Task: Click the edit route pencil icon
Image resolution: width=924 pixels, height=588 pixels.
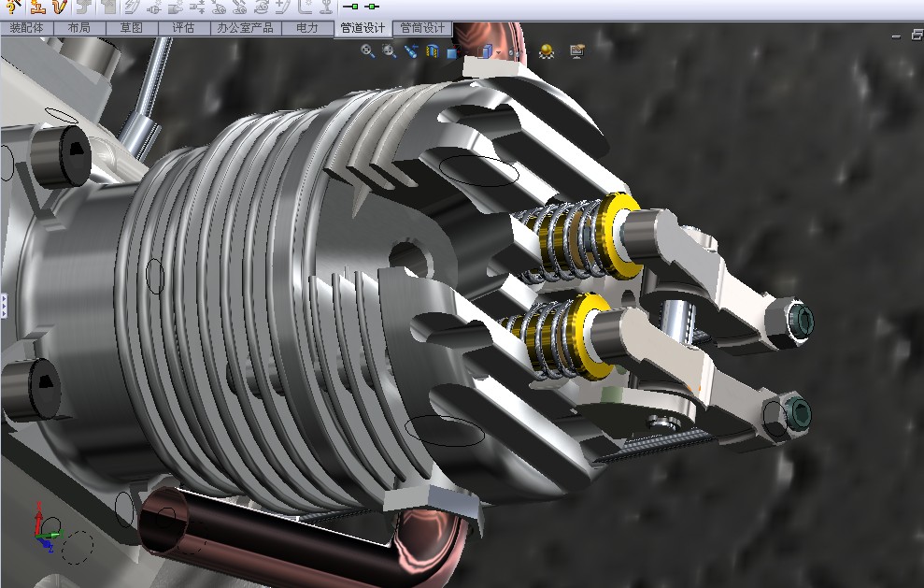Action: coord(60,7)
